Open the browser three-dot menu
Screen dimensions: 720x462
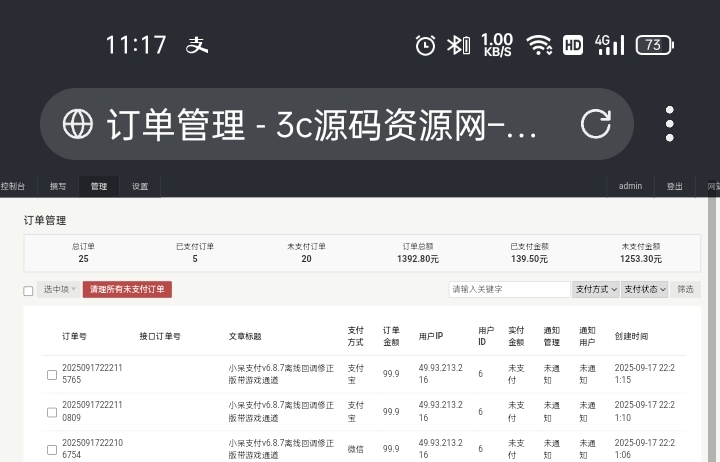669,124
